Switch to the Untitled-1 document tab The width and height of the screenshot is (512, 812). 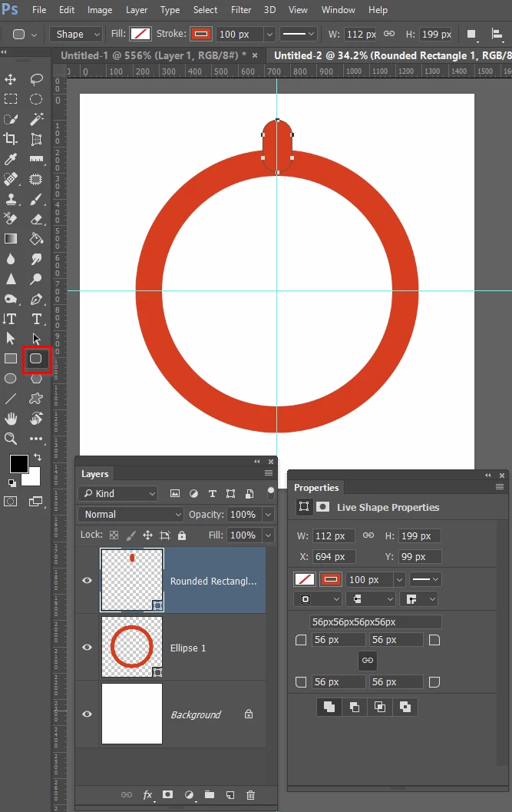(154, 55)
